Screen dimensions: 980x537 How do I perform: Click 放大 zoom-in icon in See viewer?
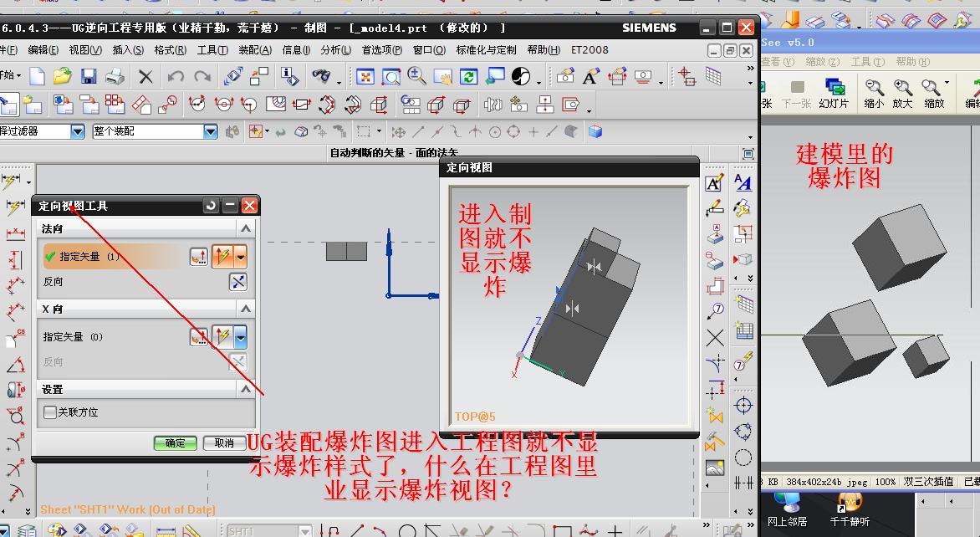click(x=902, y=93)
